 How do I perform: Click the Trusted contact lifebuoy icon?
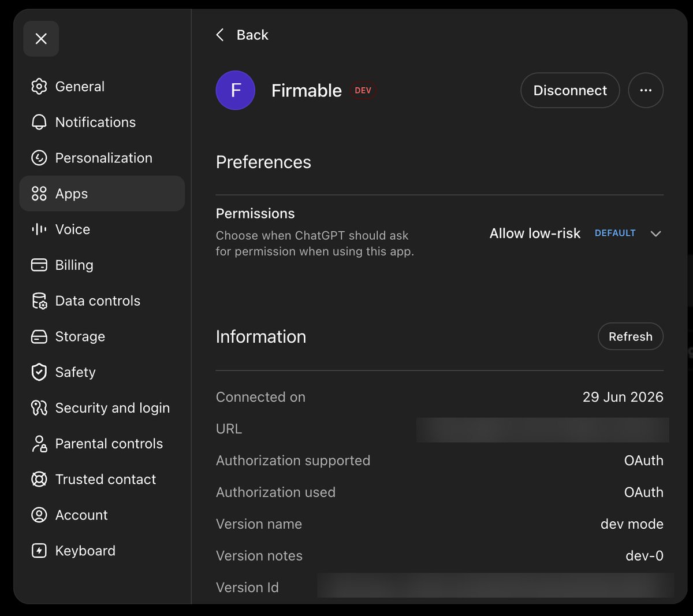pos(39,480)
